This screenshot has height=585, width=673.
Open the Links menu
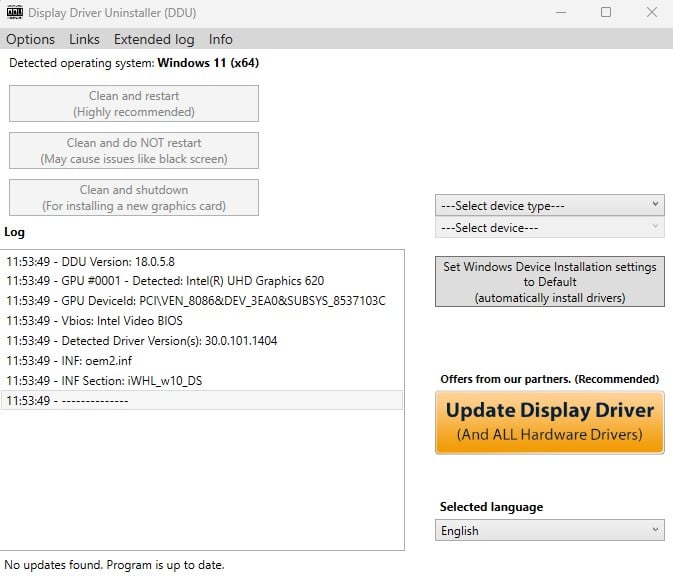pyautogui.click(x=84, y=39)
